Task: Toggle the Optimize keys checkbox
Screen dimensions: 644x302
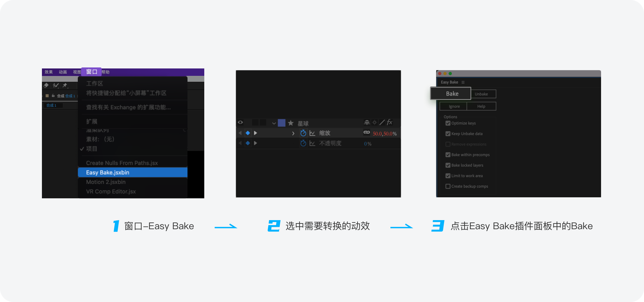Action: 448,123
